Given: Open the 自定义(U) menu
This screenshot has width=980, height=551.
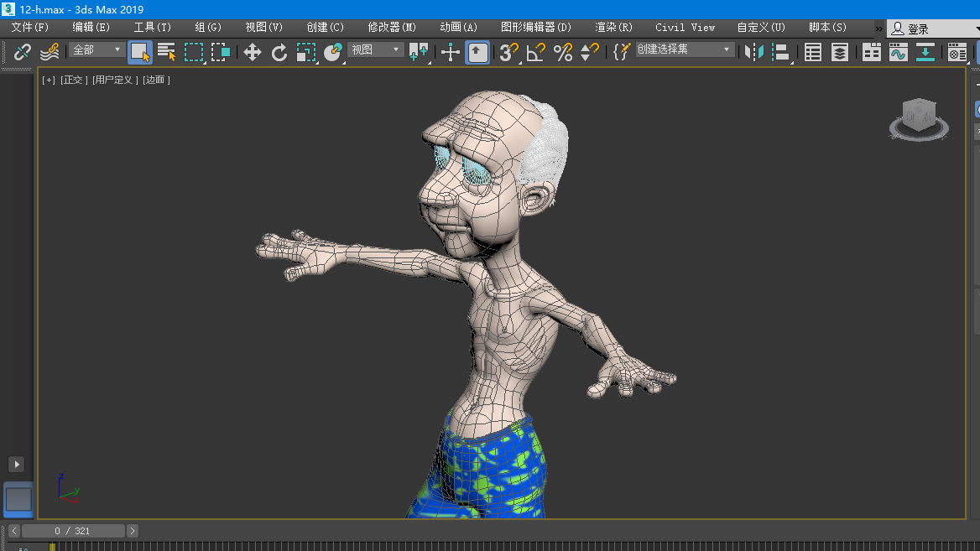Looking at the screenshot, I should tap(761, 28).
